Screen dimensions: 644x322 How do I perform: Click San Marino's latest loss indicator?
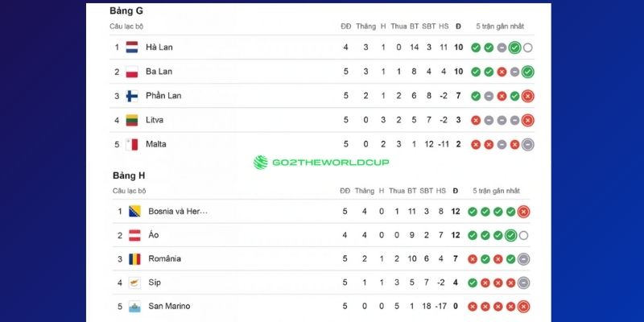(523, 306)
